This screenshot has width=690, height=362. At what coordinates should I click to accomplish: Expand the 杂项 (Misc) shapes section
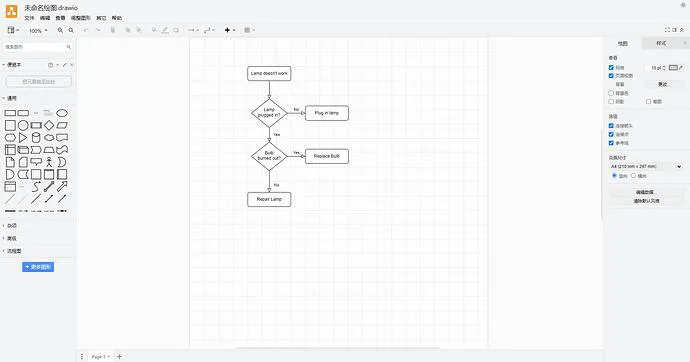[10, 226]
